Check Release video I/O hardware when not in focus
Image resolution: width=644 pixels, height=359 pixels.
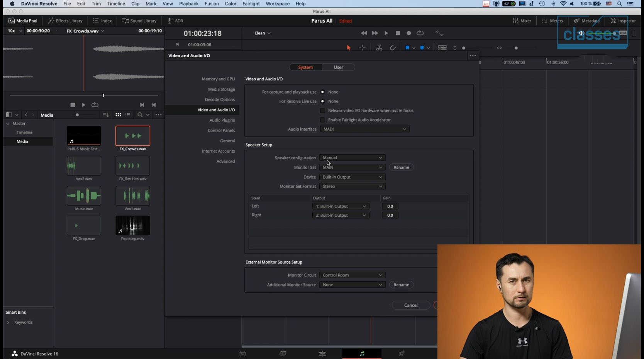pyautogui.click(x=323, y=111)
